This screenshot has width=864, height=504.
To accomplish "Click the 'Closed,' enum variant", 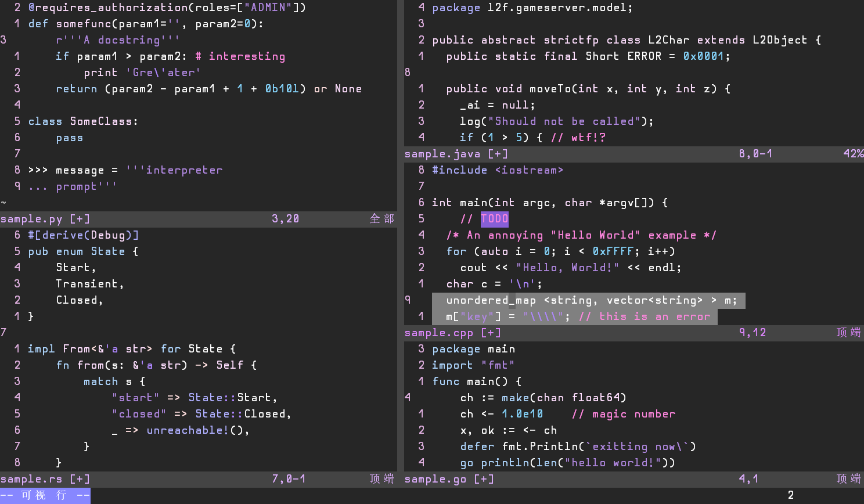I will [80, 300].
